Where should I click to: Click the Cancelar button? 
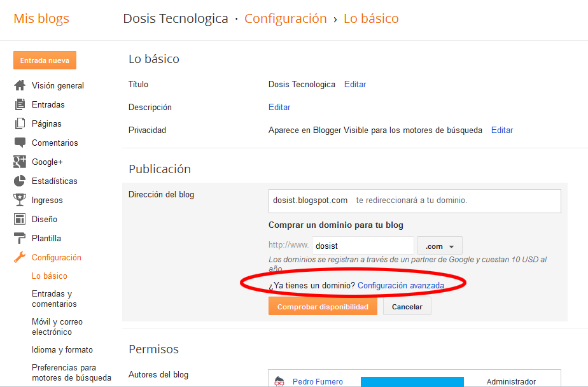pos(407,306)
